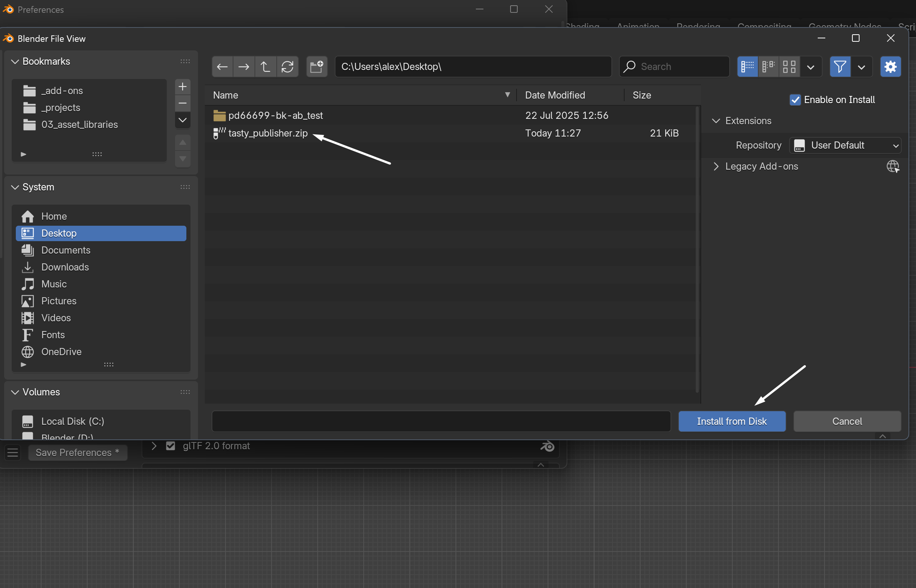Screen dimensions: 916x588
Task: Remove the selected bookmark with minus
Action: coord(183,103)
